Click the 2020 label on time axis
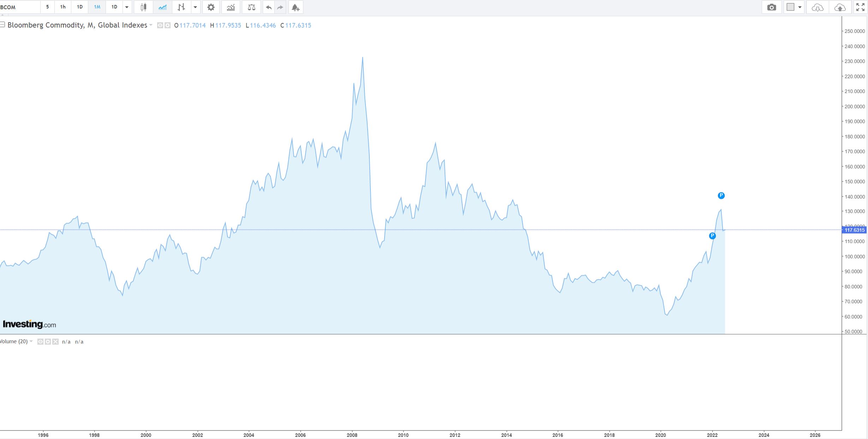Viewport: 868px width, 439px height. coord(660,435)
